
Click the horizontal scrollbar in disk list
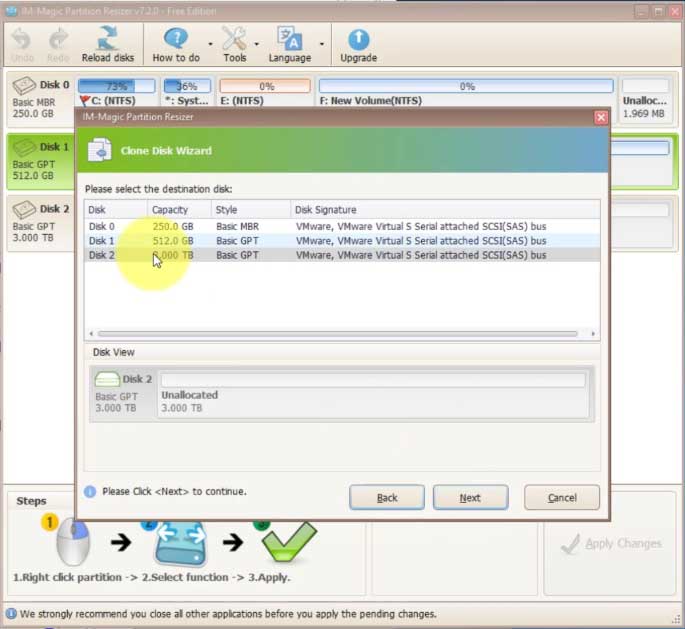pyautogui.click(x=337, y=334)
